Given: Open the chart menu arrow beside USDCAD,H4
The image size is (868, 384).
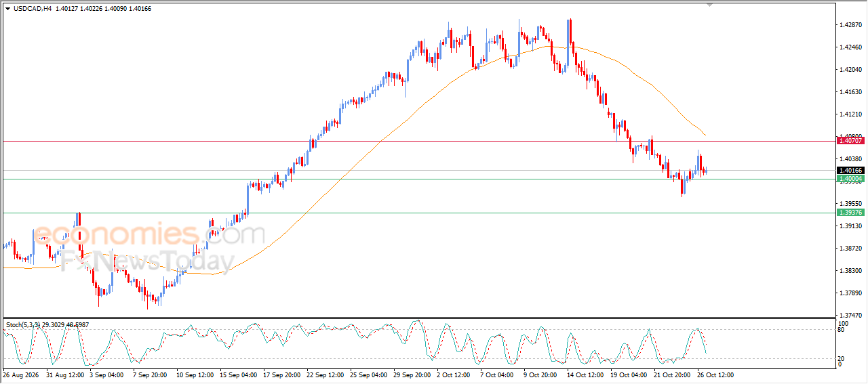Looking at the screenshot, I should click(7, 9).
